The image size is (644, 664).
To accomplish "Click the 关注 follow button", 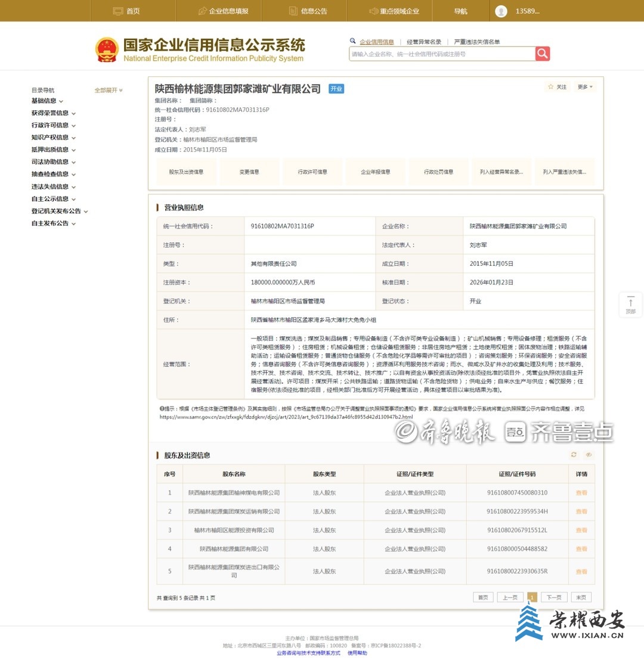I will click(x=557, y=87).
